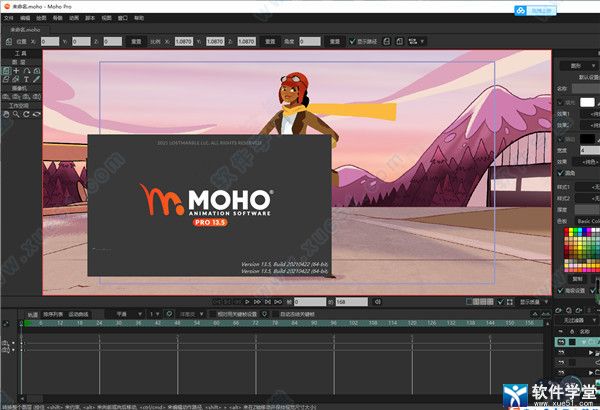Toggle visibility of the highlighted top layer

click(561, 342)
